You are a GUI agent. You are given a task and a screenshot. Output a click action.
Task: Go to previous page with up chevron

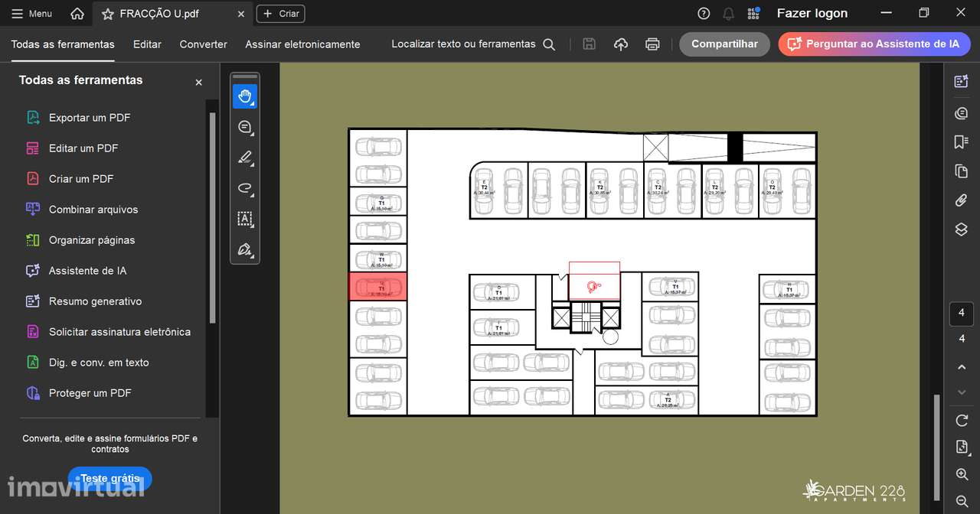pyautogui.click(x=962, y=367)
